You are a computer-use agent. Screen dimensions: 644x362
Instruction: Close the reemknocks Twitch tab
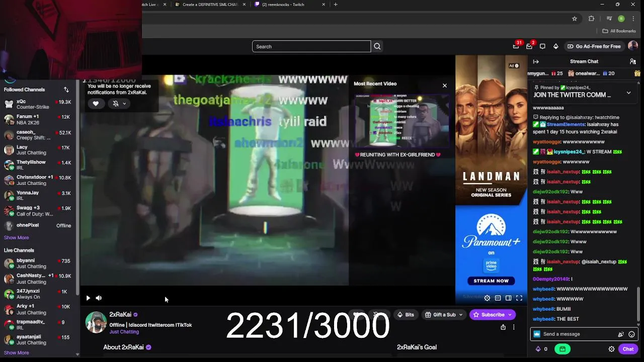coord(324,5)
